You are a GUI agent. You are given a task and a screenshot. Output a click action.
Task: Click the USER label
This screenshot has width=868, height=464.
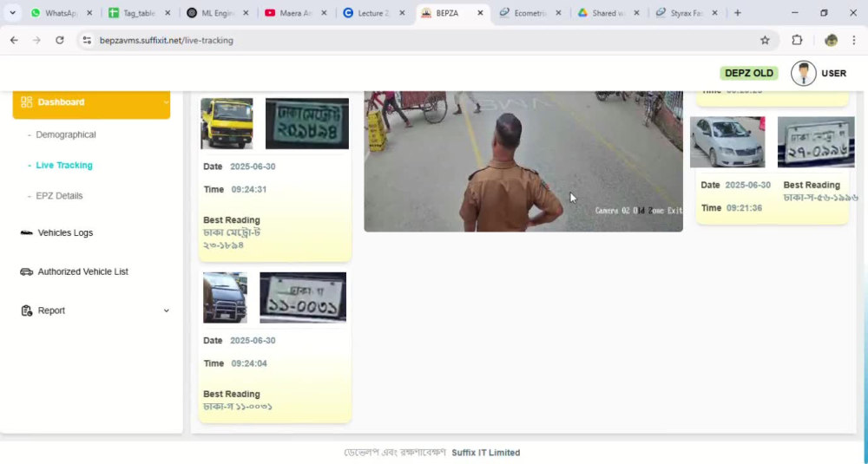(x=833, y=73)
